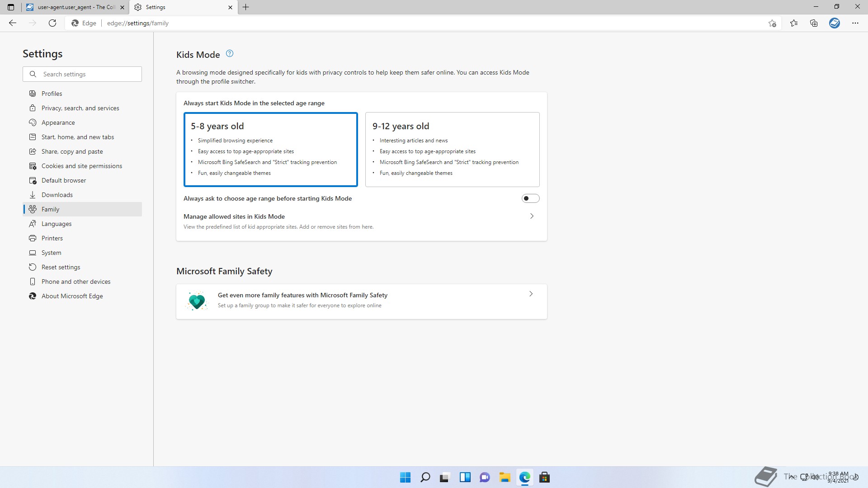Open Task View on the taskbar

445,477
